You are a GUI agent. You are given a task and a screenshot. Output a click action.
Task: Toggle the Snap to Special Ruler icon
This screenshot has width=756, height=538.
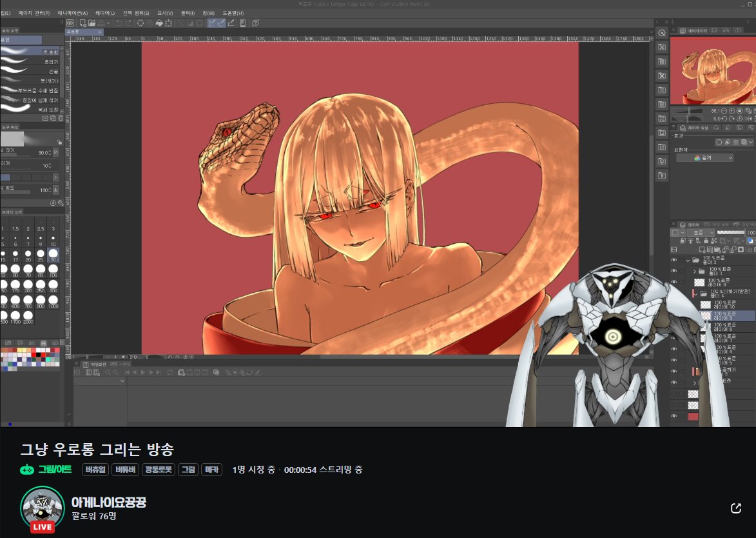point(221,23)
